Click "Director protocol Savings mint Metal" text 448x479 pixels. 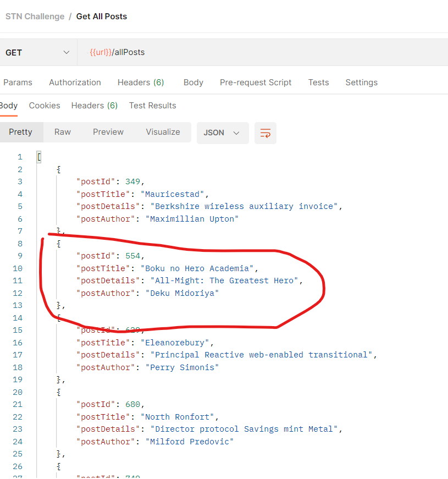244,429
